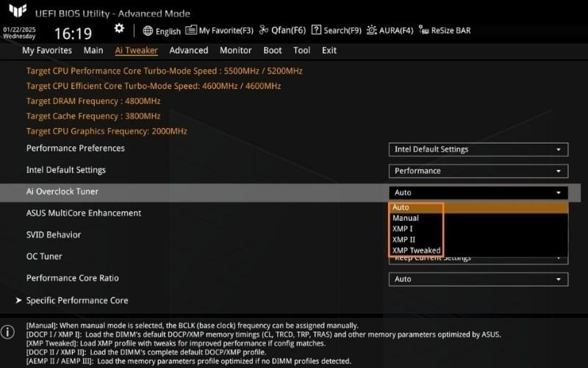Open Qfan(F6) fan control

point(282,31)
